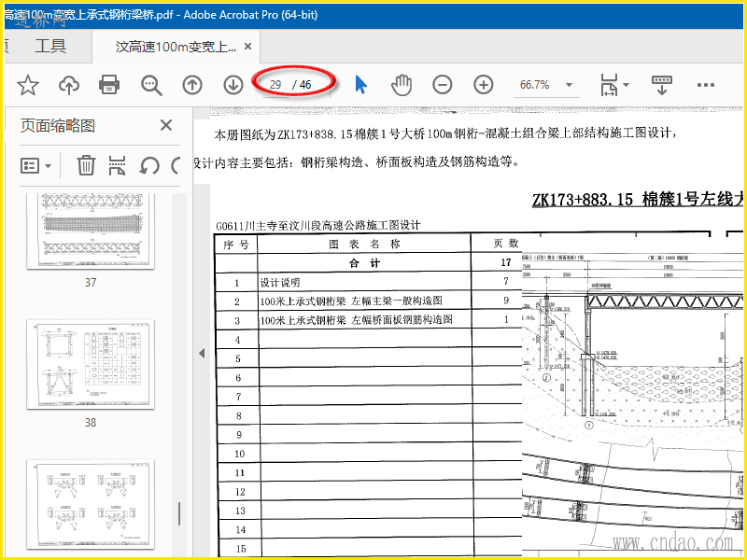Rotate page clockwise icon
The width and height of the screenshot is (747, 560).
tap(176, 166)
